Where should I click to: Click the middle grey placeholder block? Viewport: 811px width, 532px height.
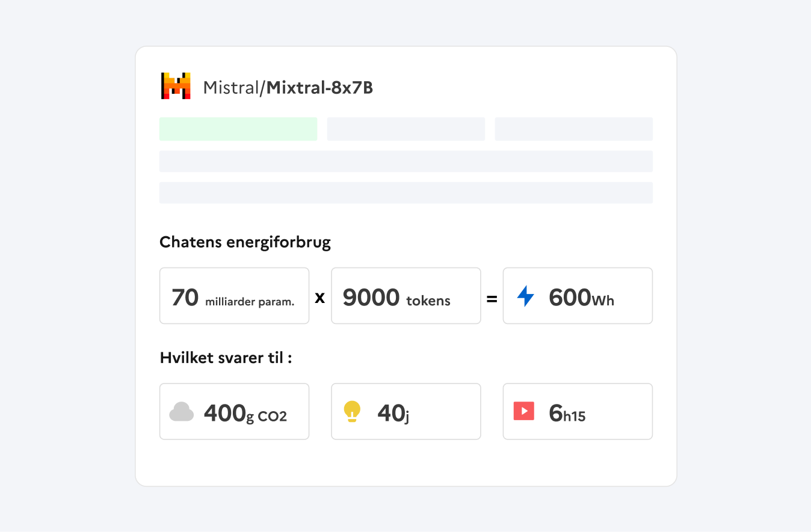pyautogui.click(x=406, y=129)
